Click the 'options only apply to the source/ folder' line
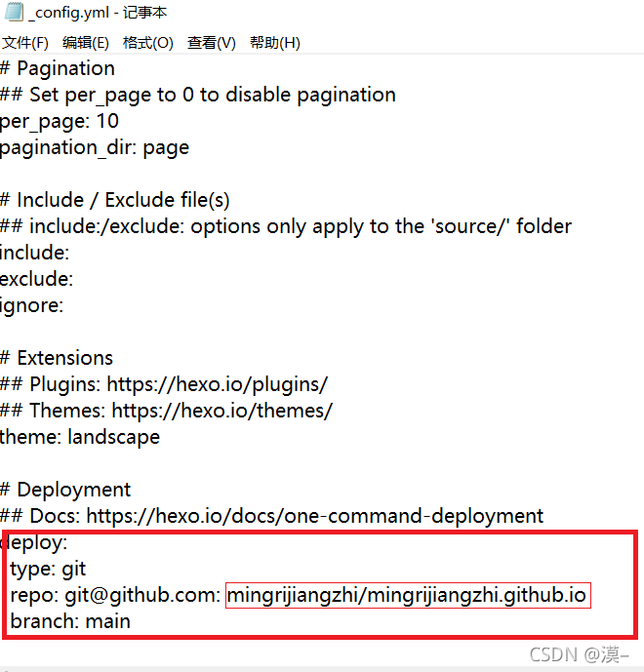This screenshot has height=672, width=644. (286, 226)
